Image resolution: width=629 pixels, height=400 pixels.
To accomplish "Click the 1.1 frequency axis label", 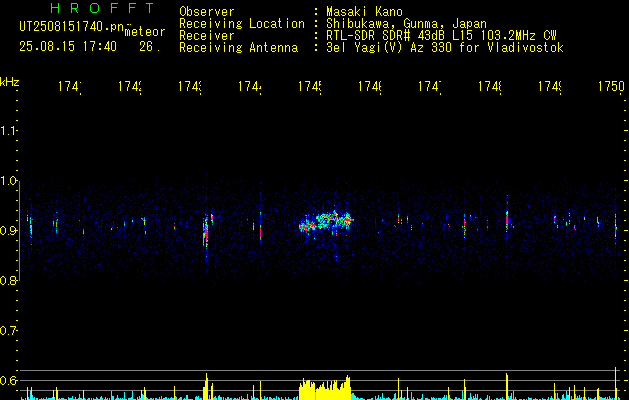I will (x=8, y=130).
